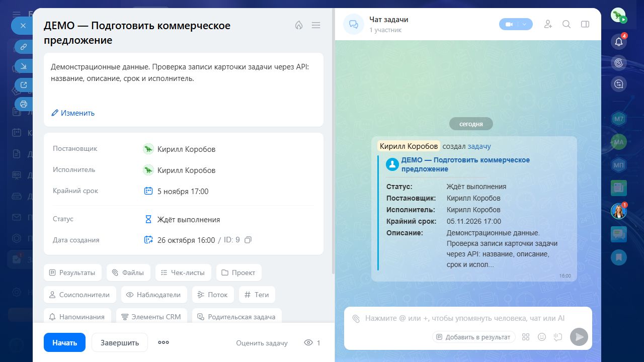Open the bookmark icon in the right sidebar
644x362 pixels.
coord(619,257)
